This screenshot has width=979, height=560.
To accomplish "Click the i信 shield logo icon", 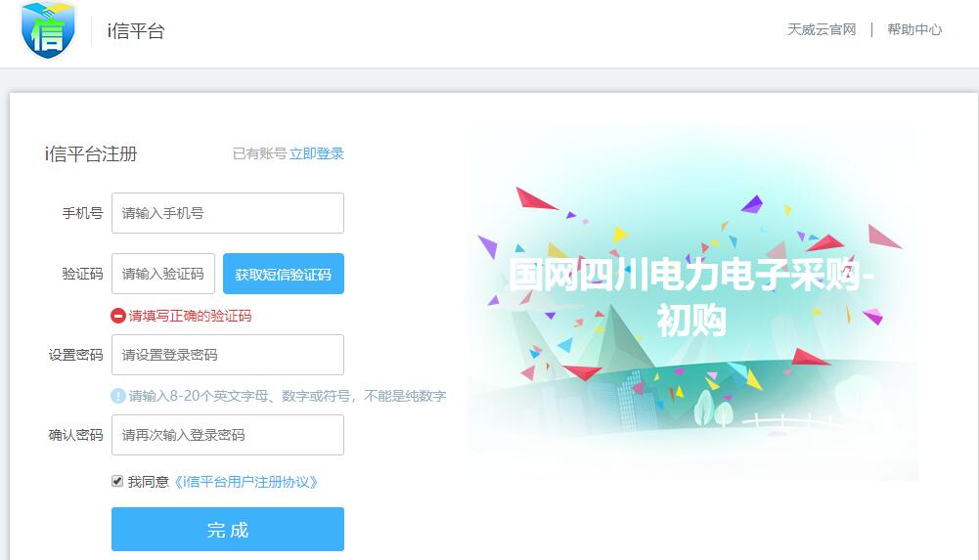I will 48,30.
